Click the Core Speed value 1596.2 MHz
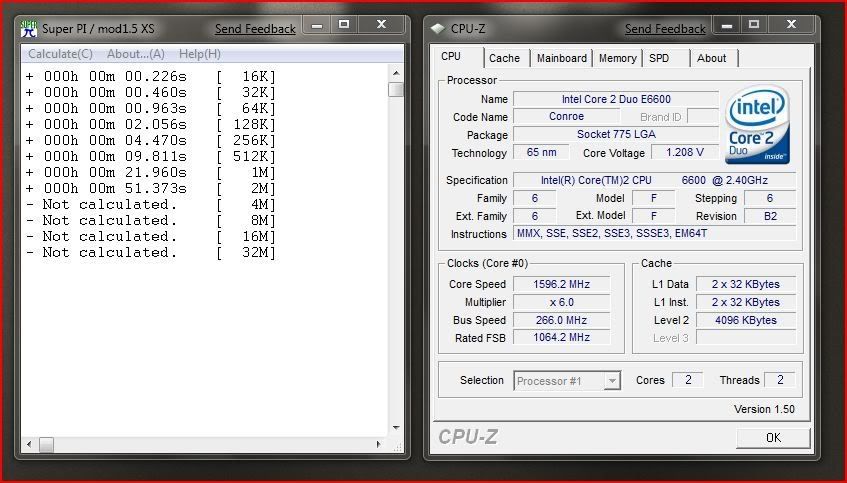Image resolution: width=847 pixels, height=483 pixels. (x=561, y=284)
